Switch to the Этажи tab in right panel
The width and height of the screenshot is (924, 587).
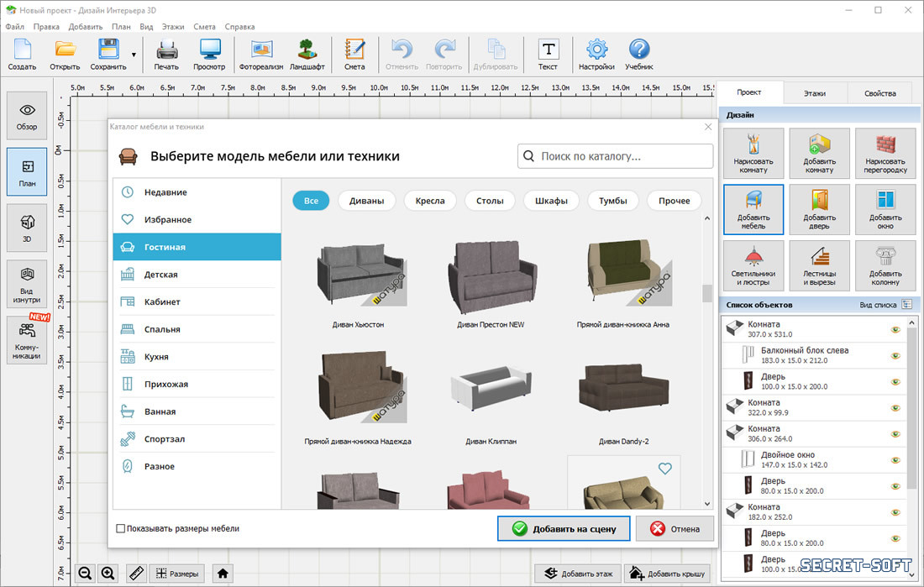815,93
